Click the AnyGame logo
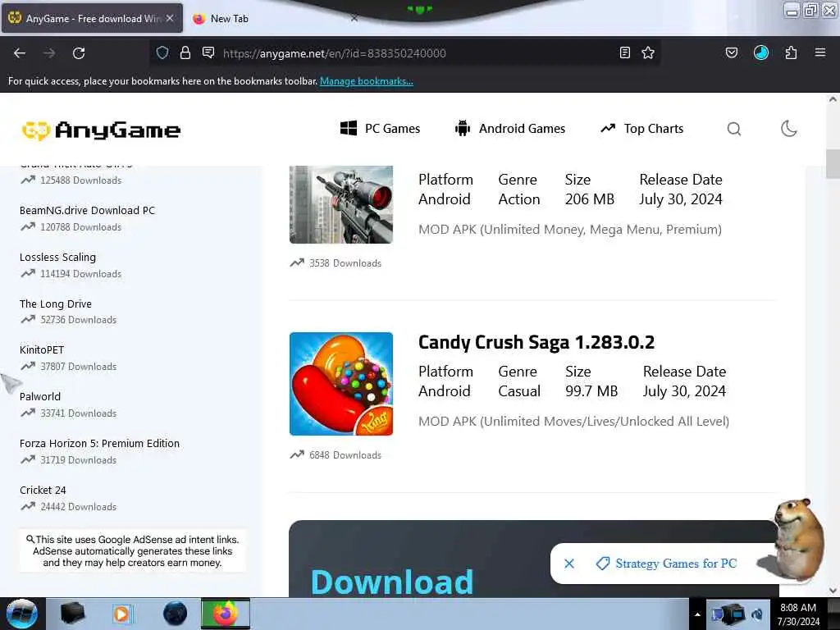 point(101,130)
